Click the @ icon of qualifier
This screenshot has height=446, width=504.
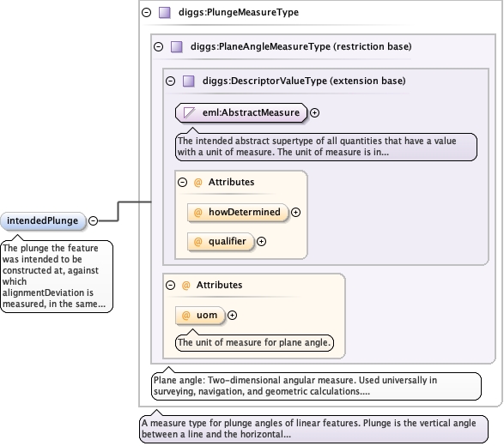198,242
